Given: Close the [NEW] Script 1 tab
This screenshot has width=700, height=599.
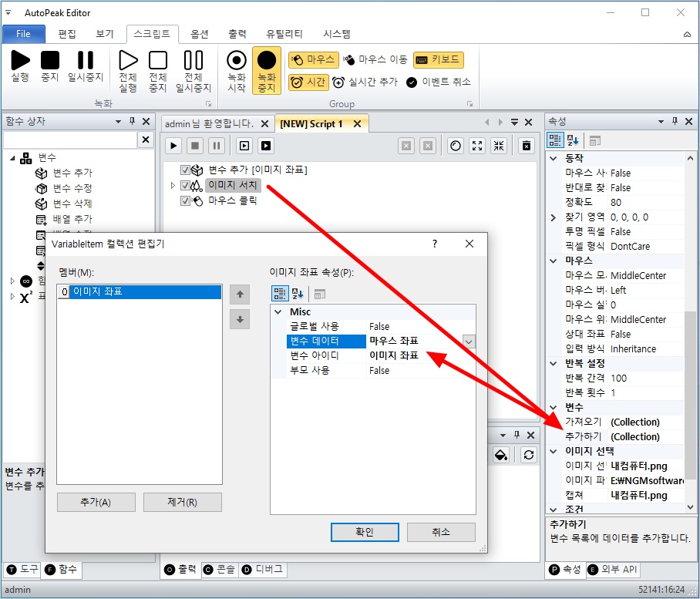Looking at the screenshot, I should 357,123.
